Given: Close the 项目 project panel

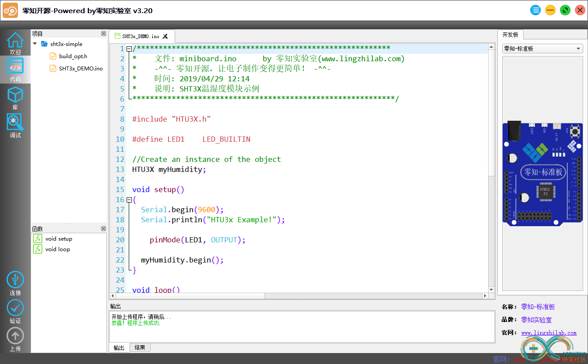Looking at the screenshot, I should [103, 33].
